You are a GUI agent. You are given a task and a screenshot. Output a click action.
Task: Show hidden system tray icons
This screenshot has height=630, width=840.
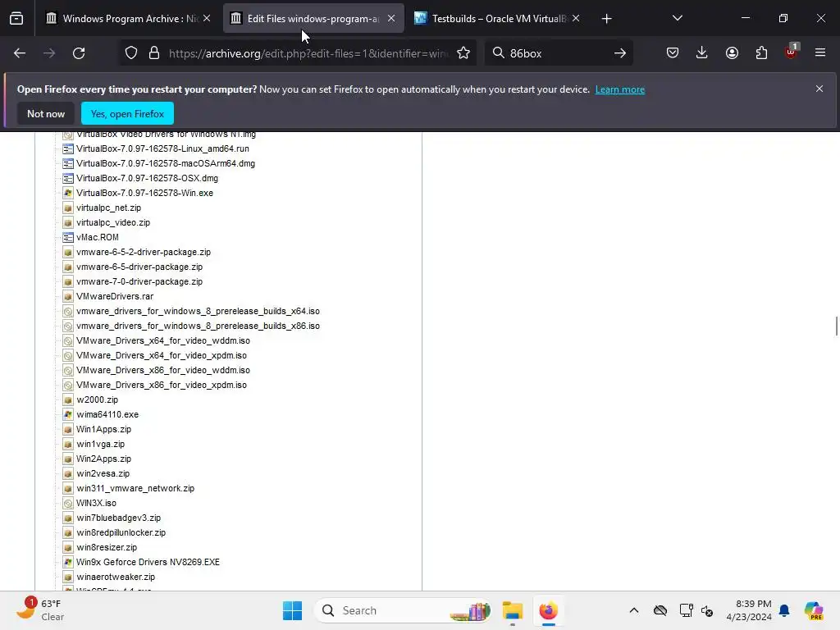[634, 610]
